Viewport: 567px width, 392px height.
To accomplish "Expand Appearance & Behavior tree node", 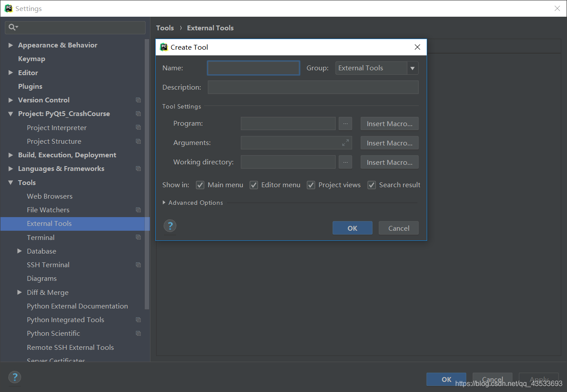I will pos(11,45).
